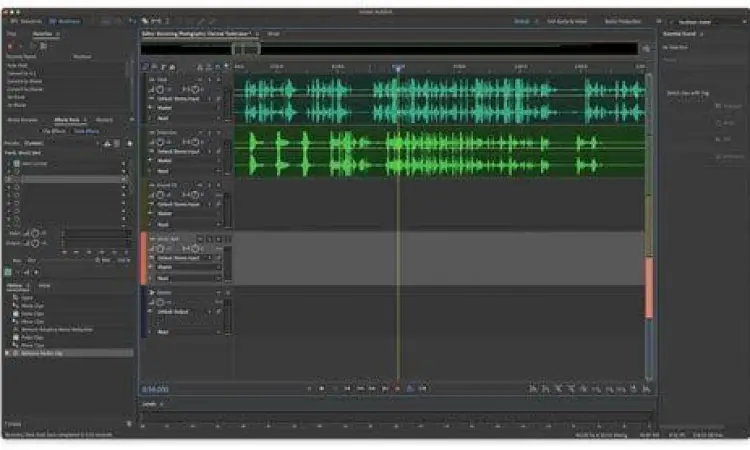Select the Default workspace
The height and width of the screenshot is (450, 750).
522,21
